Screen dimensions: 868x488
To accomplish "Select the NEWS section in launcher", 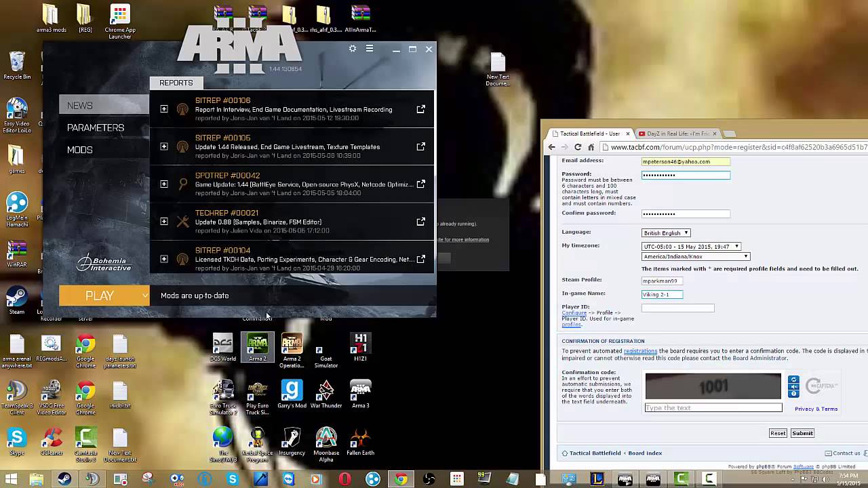I will click(x=104, y=105).
